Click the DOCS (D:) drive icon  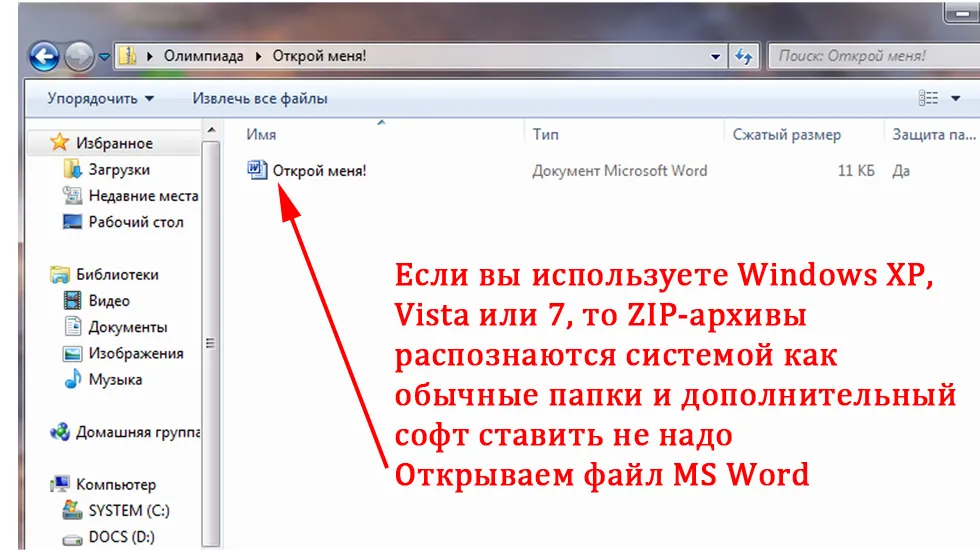click(x=72, y=538)
